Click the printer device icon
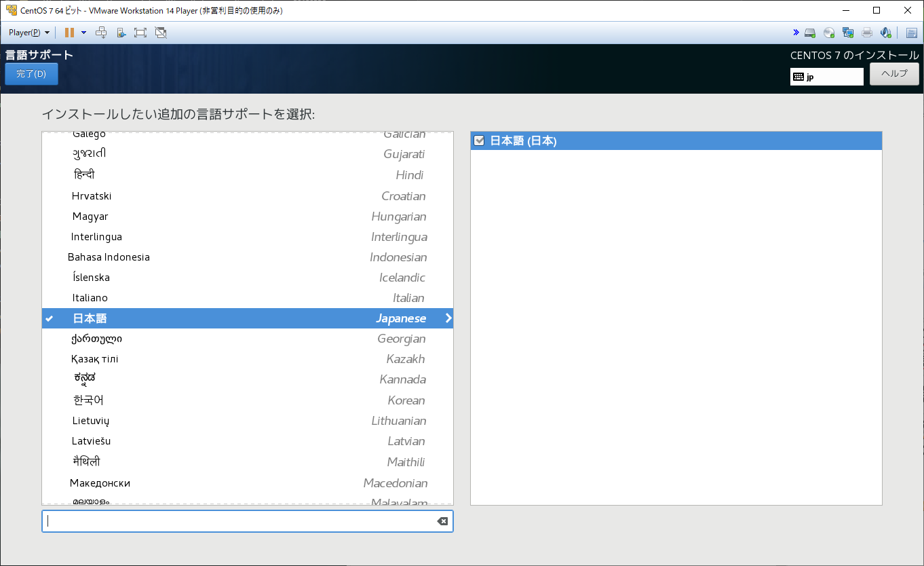The width and height of the screenshot is (924, 566). [867, 33]
